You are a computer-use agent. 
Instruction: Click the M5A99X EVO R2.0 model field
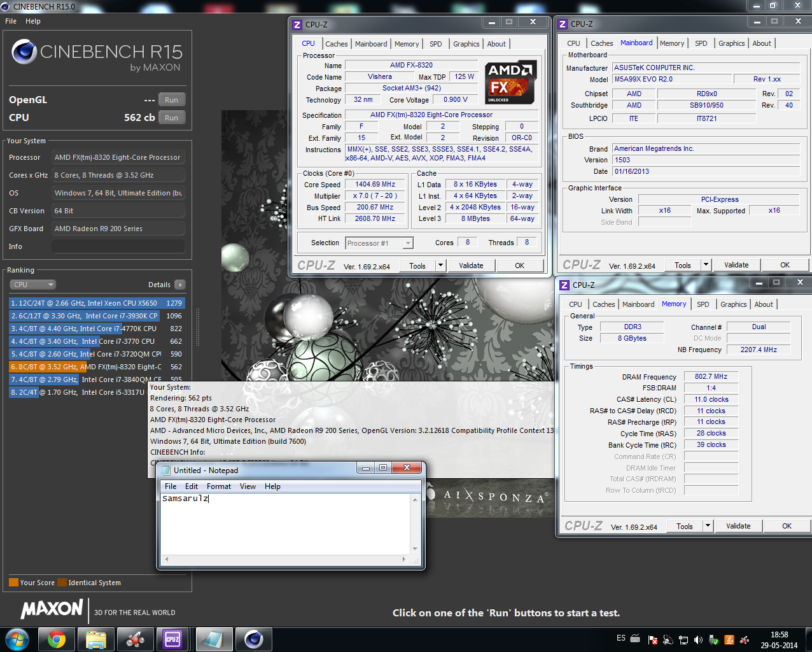671,80
